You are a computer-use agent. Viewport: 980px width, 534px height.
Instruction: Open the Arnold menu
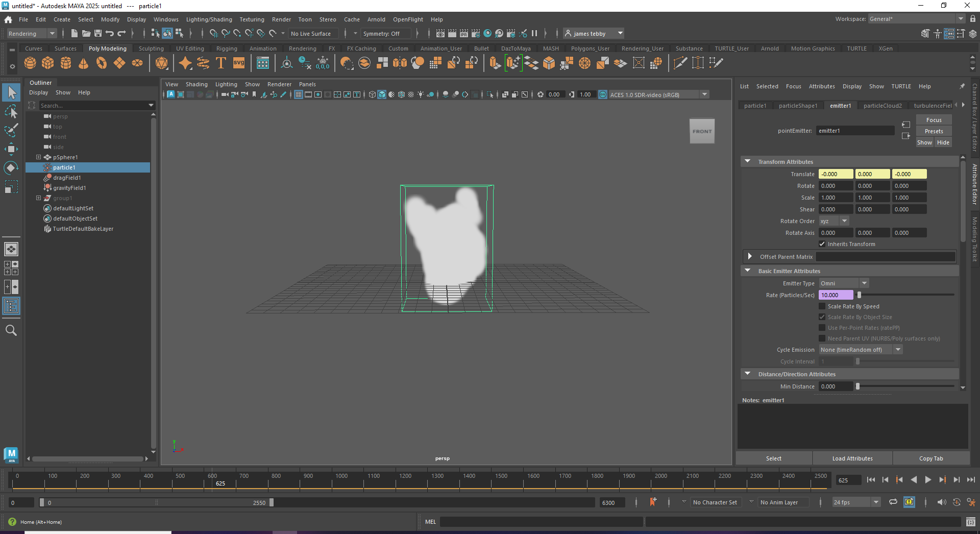(x=376, y=19)
